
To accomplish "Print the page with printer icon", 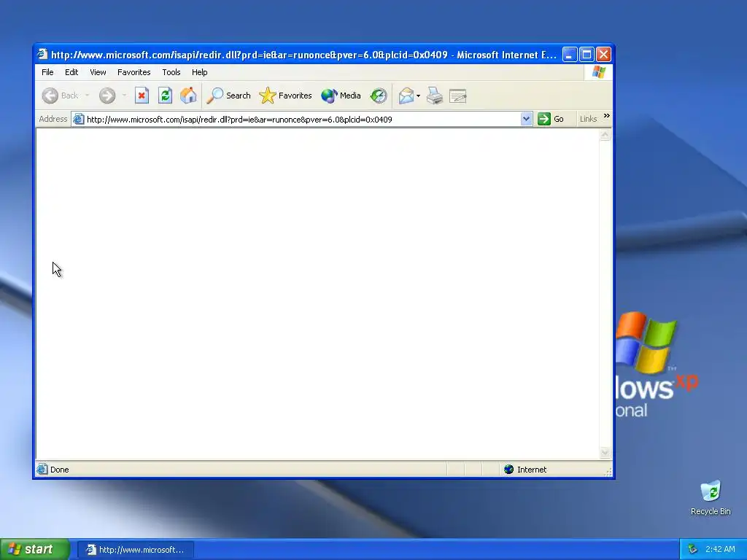I will point(435,96).
